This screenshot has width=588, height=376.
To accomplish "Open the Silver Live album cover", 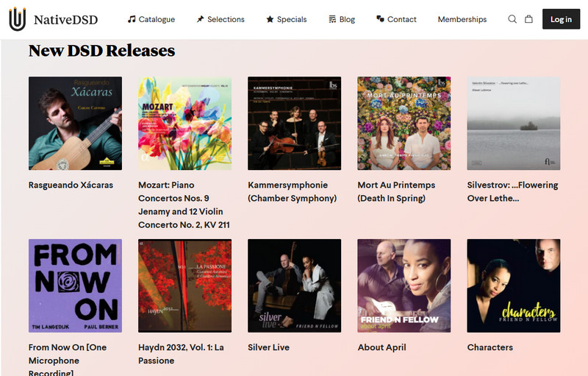I will coord(295,285).
